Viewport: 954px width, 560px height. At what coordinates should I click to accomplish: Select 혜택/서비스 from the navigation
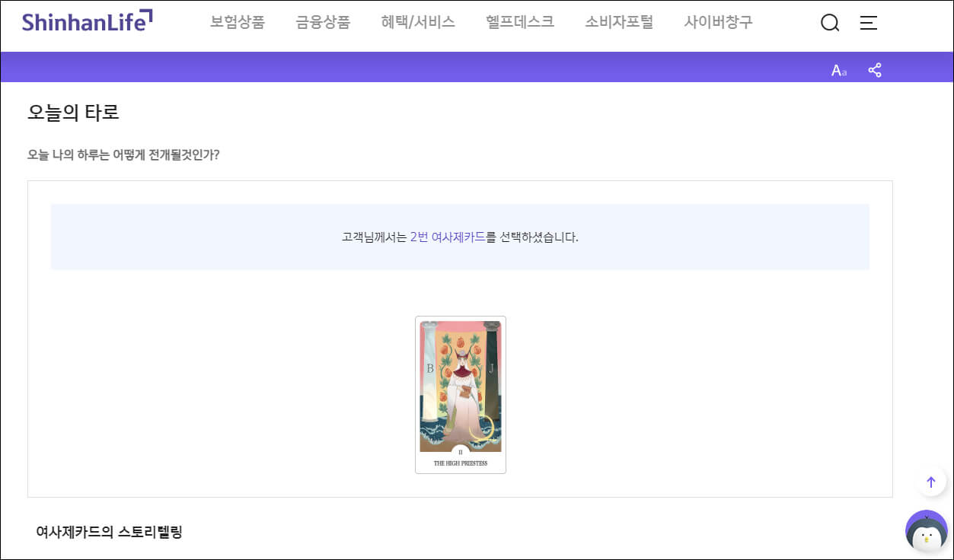(x=418, y=22)
